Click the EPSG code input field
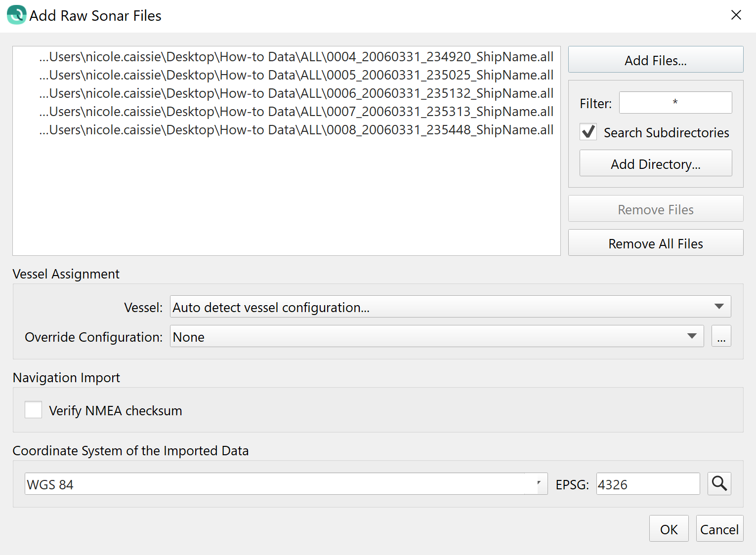The height and width of the screenshot is (555, 756). (x=647, y=484)
